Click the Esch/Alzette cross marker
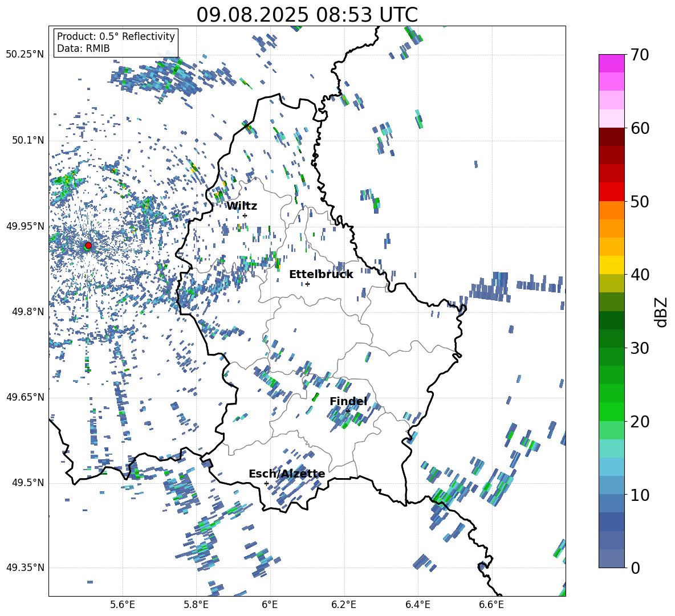Image resolution: width=675 pixels, height=616 pixels. (266, 483)
